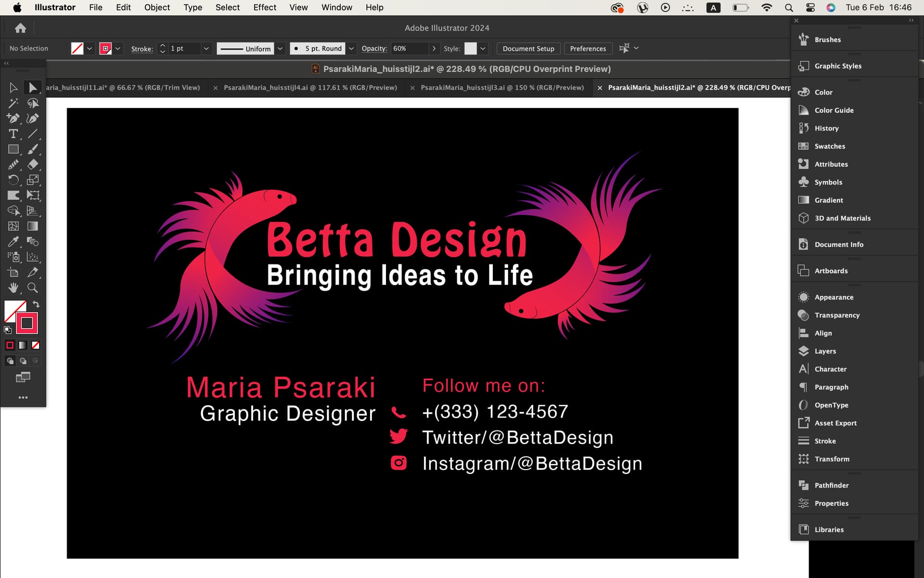The image size is (924, 578).
Task: Click the Document Setup button
Action: point(528,49)
